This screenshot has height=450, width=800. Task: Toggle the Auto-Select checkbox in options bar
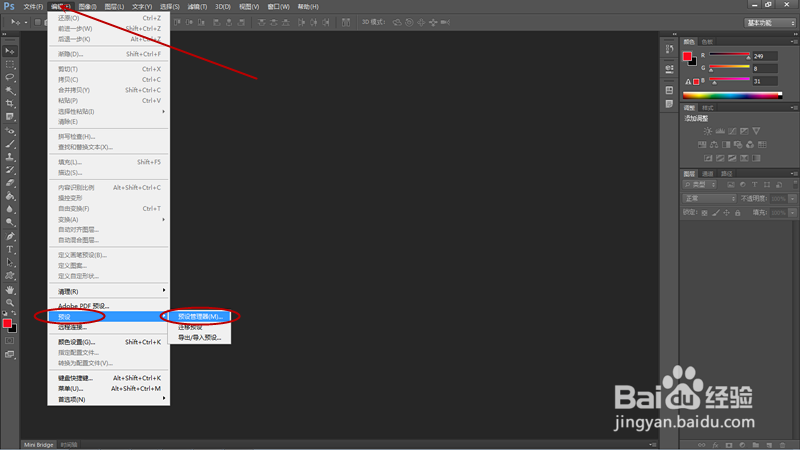pyautogui.click(x=38, y=22)
